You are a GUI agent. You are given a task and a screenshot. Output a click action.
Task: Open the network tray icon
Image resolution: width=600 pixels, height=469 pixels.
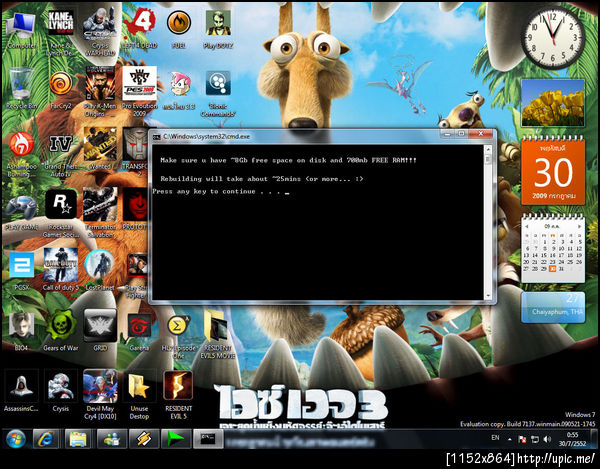point(535,439)
